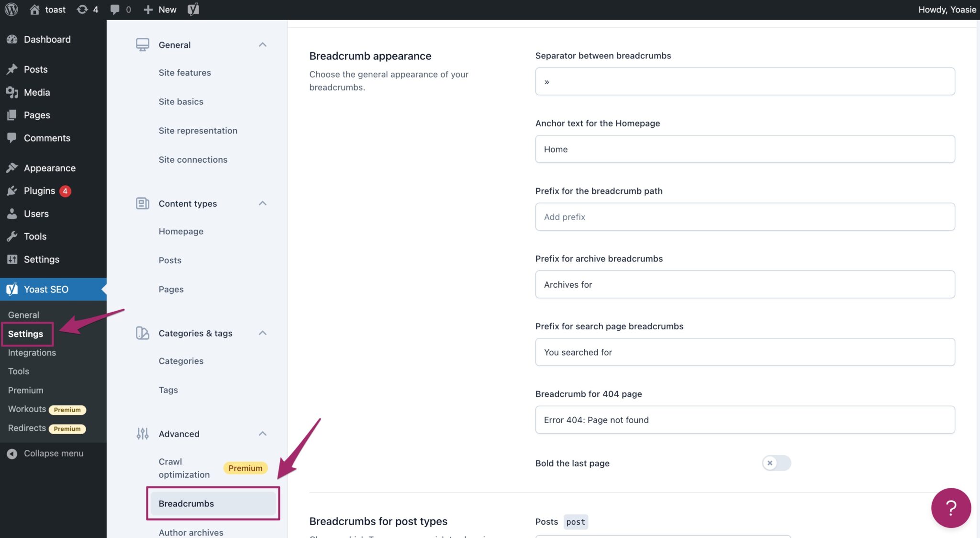This screenshot has height=538, width=980.
Task: Select the Posts pushpin icon in sidebar
Action: (x=12, y=69)
